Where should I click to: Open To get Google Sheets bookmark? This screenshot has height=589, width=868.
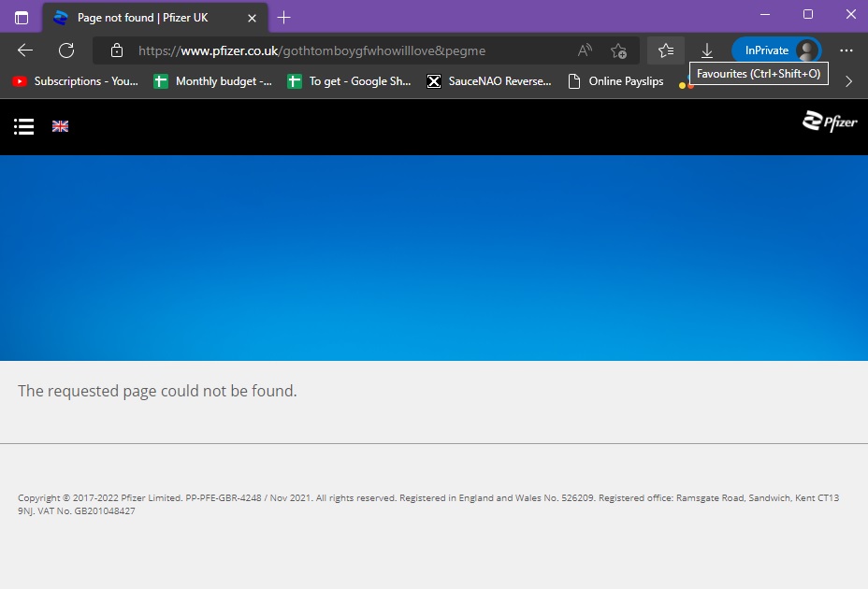tap(349, 81)
